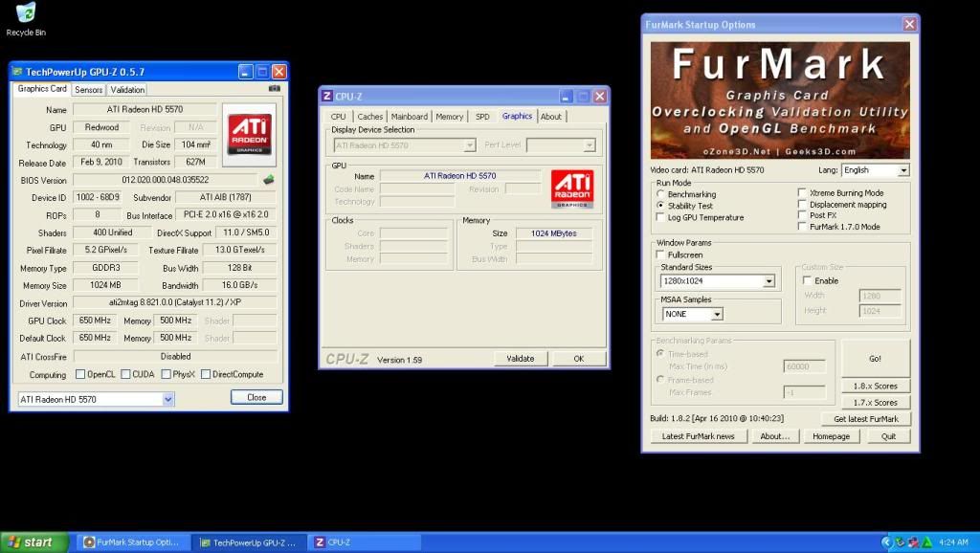Click the Validate button in CPU-Z

tap(520, 359)
